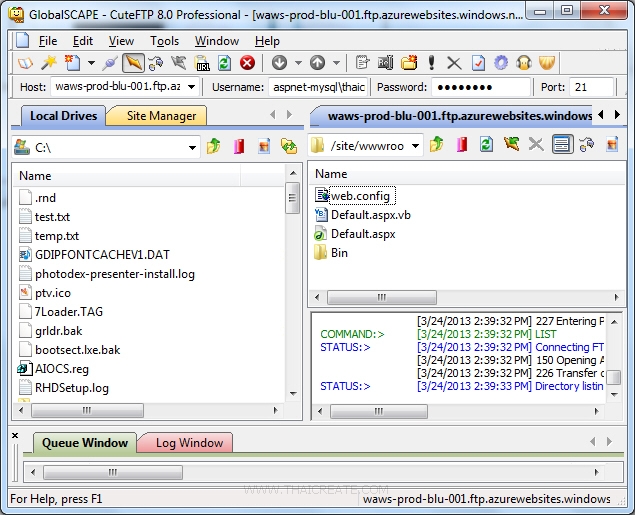Click the Quick Connect plug icon
Image resolution: width=635 pixels, height=515 pixels.
[110, 63]
